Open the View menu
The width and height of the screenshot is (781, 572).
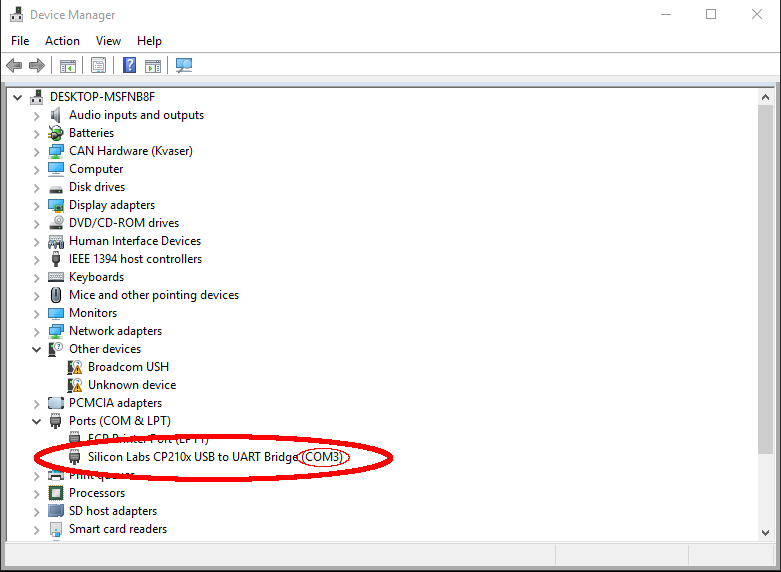click(108, 41)
